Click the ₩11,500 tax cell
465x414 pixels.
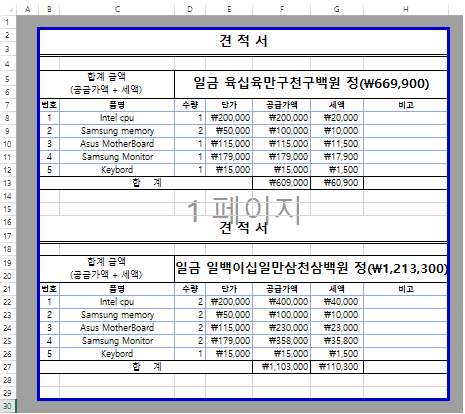pyautogui.click(x=337, y=144)
